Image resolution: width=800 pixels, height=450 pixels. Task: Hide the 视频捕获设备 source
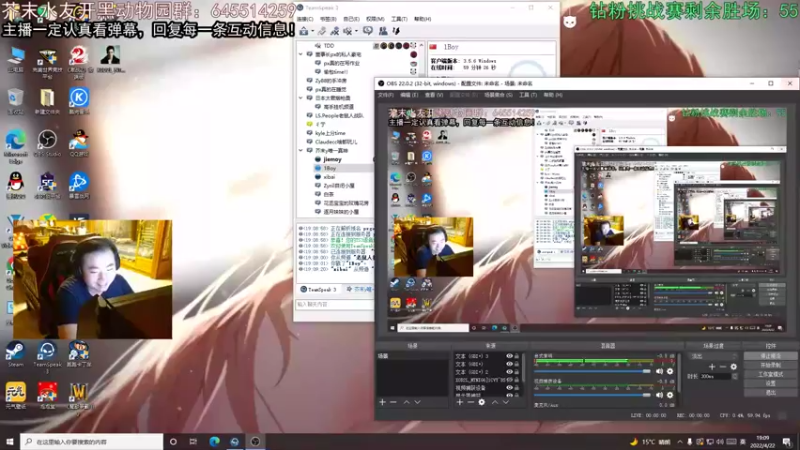pos(509,388)
